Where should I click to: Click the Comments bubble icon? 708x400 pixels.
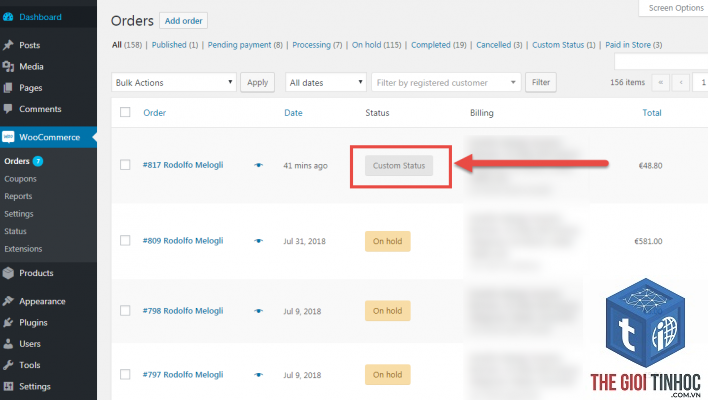(8, 109)
